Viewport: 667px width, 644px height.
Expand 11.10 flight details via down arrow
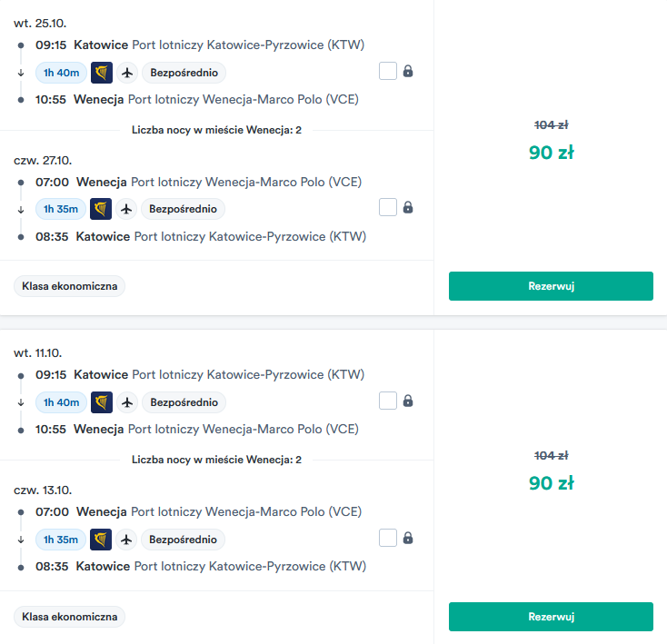(21, 403)
